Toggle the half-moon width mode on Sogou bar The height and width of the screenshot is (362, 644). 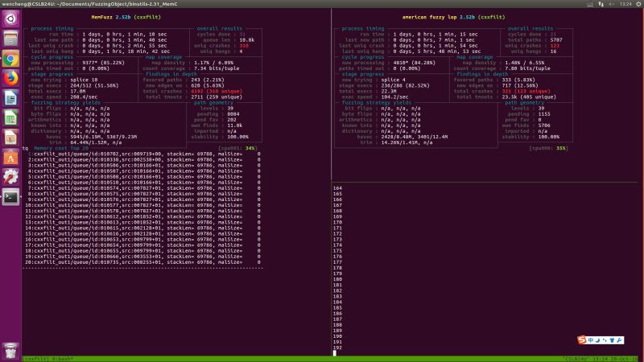(597, 340)
